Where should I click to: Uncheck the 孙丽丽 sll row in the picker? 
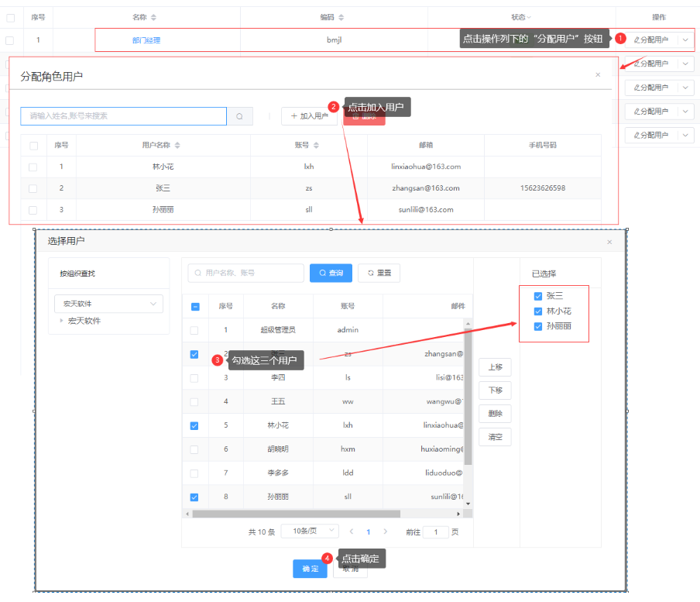(194, 497)
